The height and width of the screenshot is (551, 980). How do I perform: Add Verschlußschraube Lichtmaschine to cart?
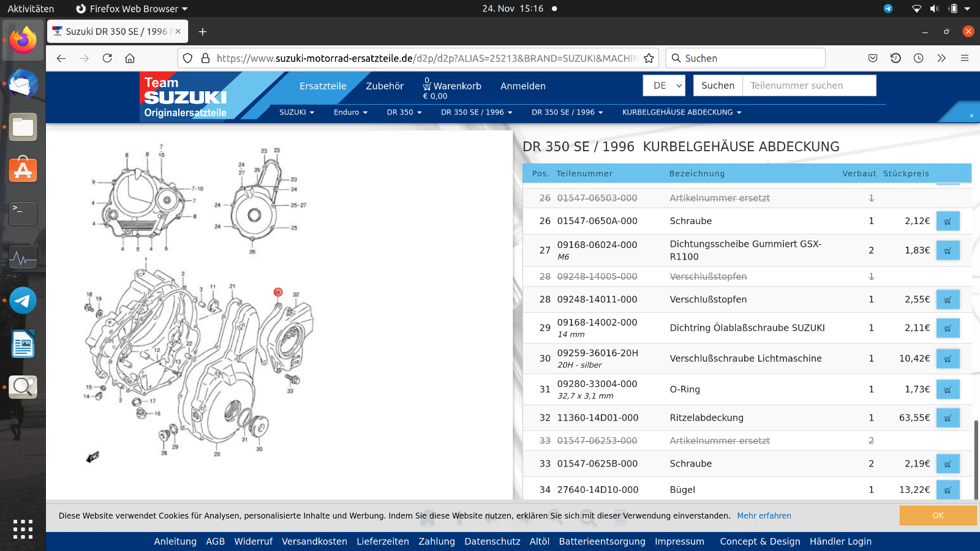[x=948, y=359]
